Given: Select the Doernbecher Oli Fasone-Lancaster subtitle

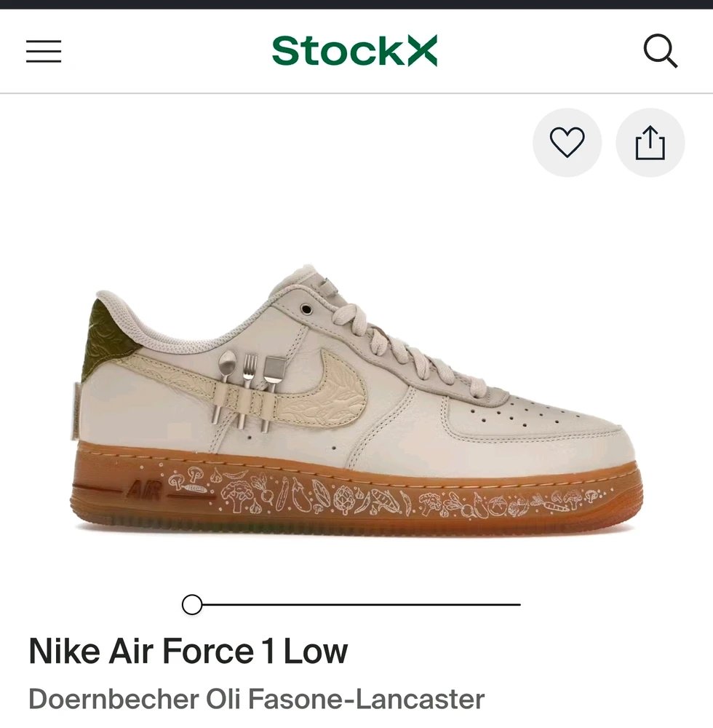Looking at the screenshot, I should tap(256, 700).
